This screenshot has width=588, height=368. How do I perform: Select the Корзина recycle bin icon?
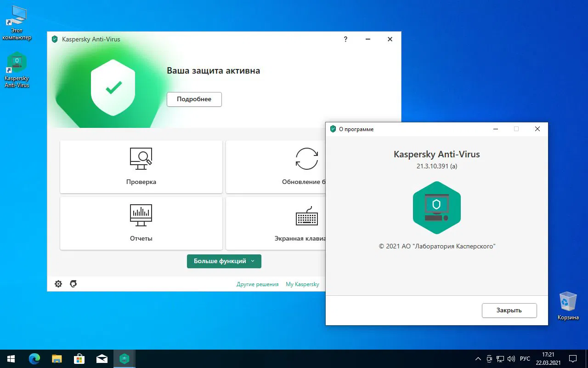click(568, 306)
